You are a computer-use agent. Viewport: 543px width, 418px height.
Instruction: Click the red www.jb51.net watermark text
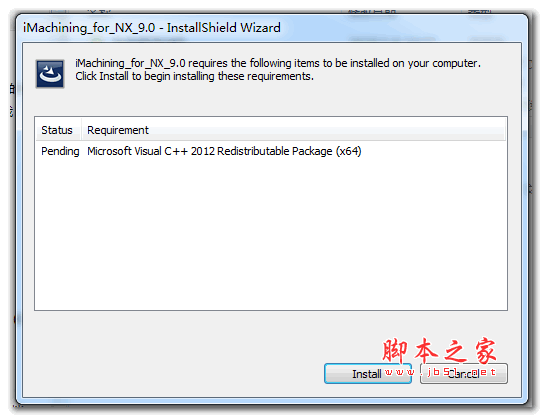coord(440,372)
